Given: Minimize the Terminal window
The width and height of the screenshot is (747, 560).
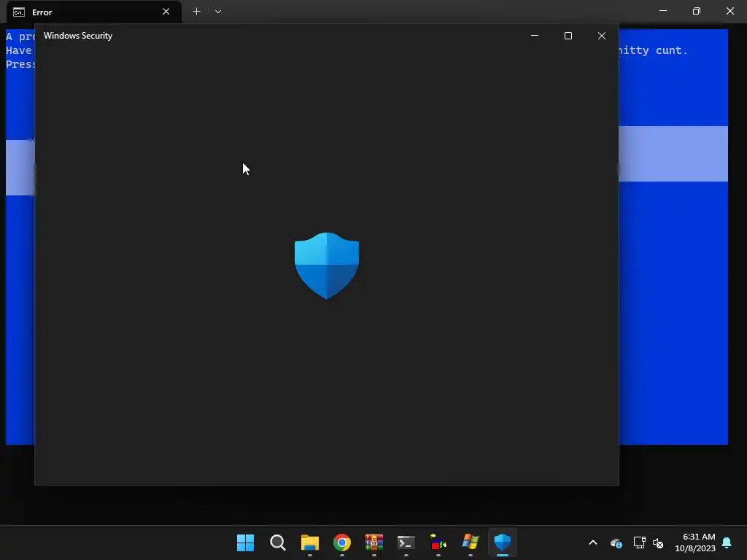Looking at the screenshot, I should point(662,11).
